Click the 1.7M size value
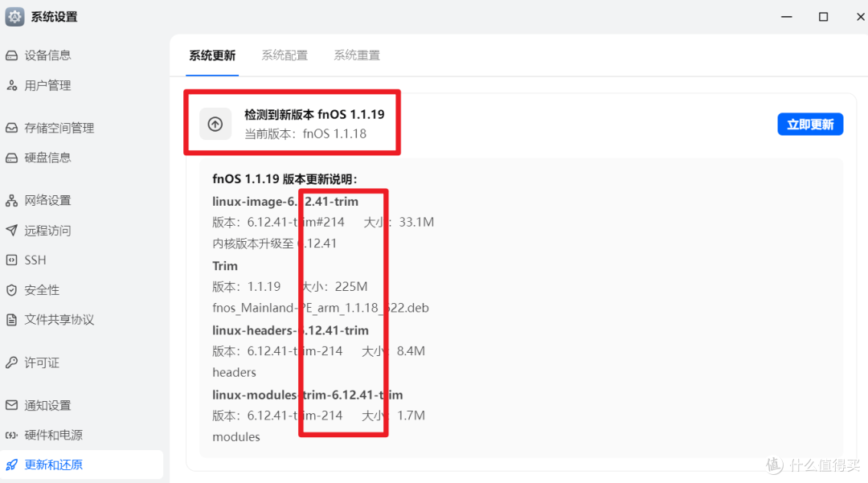This screenshot has height=483, width=868. coord(411,415)
